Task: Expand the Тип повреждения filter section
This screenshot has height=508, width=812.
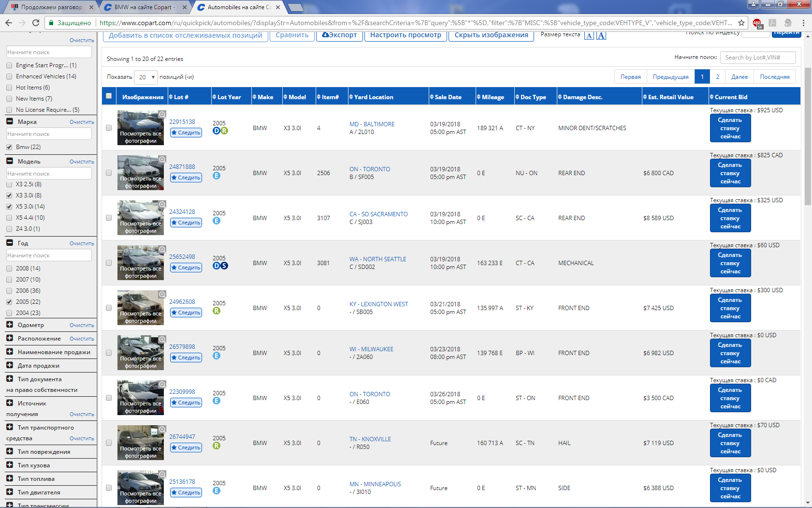Action: click(10, 451)
